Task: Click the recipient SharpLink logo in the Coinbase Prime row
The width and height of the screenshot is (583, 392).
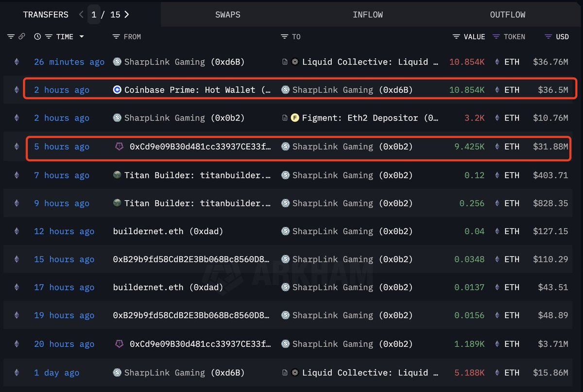Action: click(286, 89)
